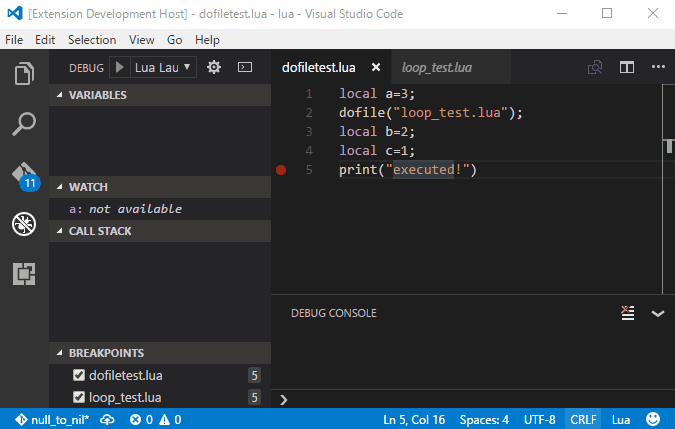Viewport: 675px width, 429px height.
Task: Click the breakpoint dot on line 5
Action: 281,170
